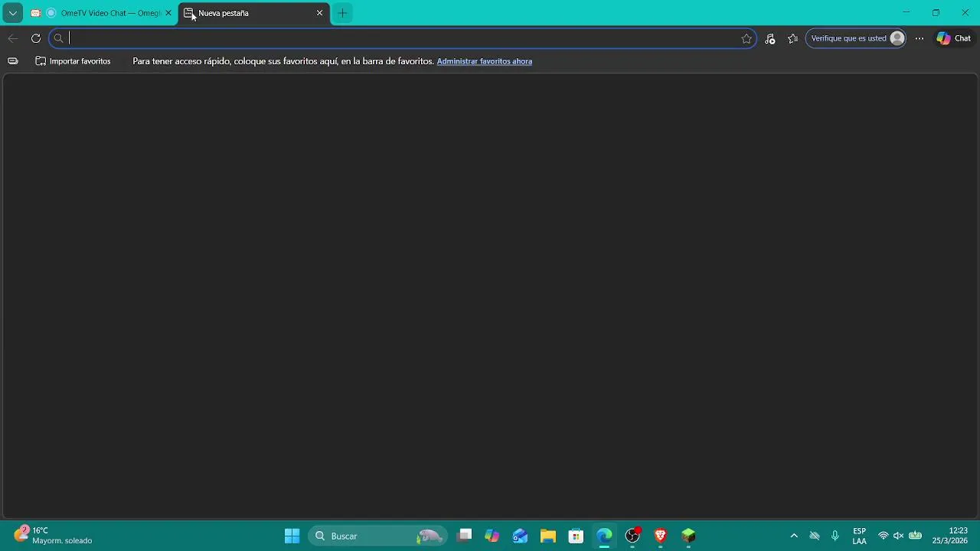Click the favorites bar folder icon at left
Image resolution: width=980 pixels, height=551 pixels.
point(13,61)
